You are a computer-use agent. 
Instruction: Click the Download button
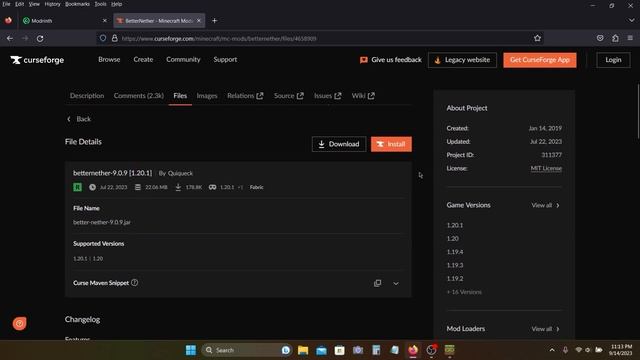point(339,144)
